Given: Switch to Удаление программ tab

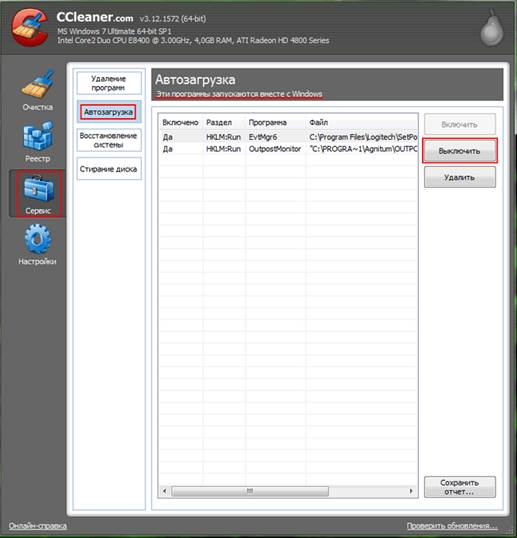Looking at the screenshot, I should 109,83.
